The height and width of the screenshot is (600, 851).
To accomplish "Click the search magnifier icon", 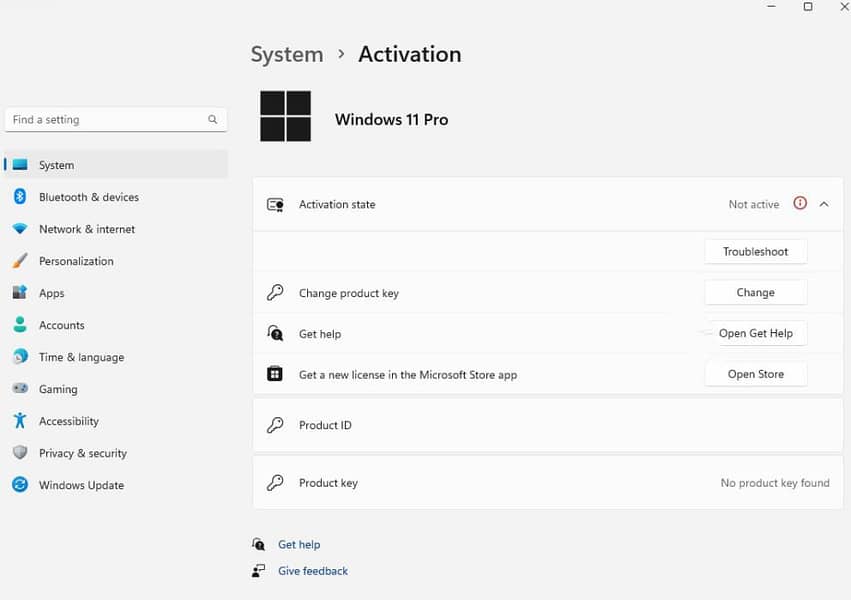I will pyautogui.click(x=212, y=119).
